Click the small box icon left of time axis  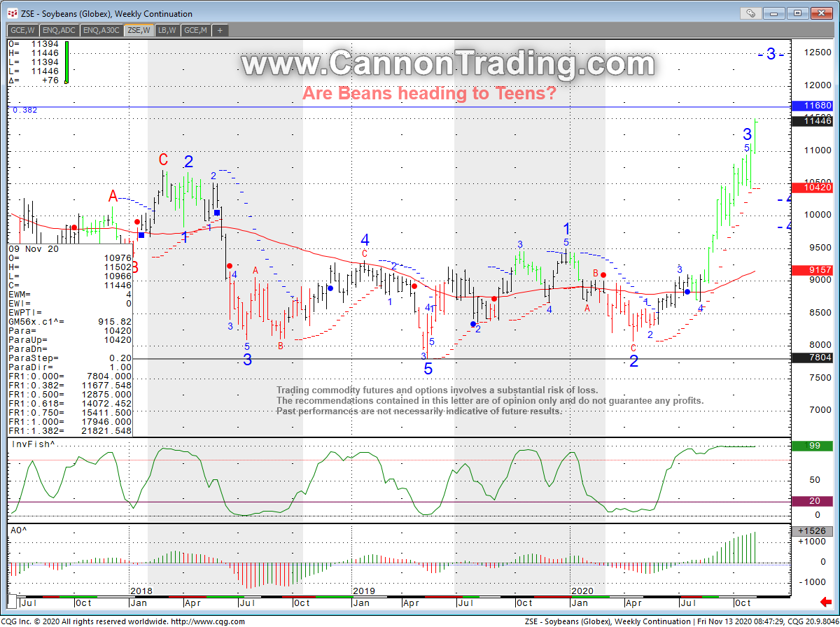click(12, 602)
